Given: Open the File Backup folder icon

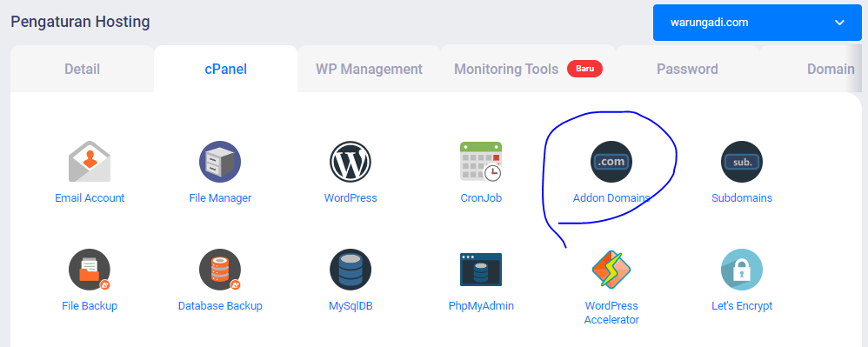Looking at the screenshot, I should coord(90,270).
